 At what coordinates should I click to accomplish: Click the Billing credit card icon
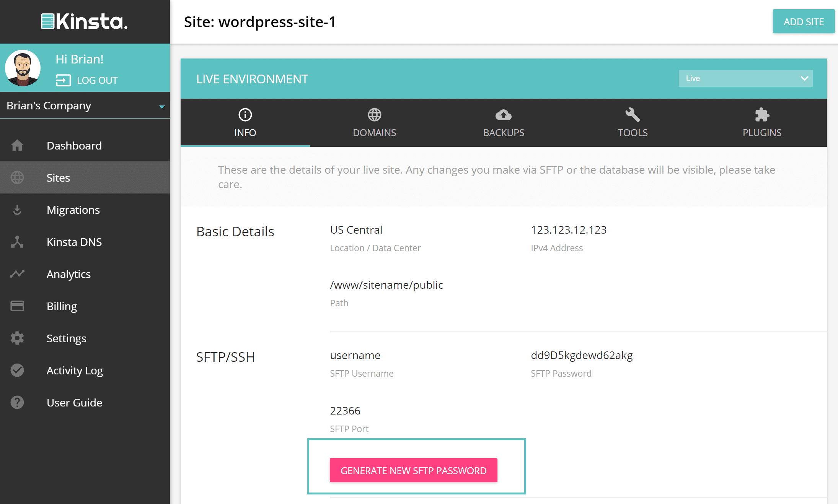click(x=17, y=306)
